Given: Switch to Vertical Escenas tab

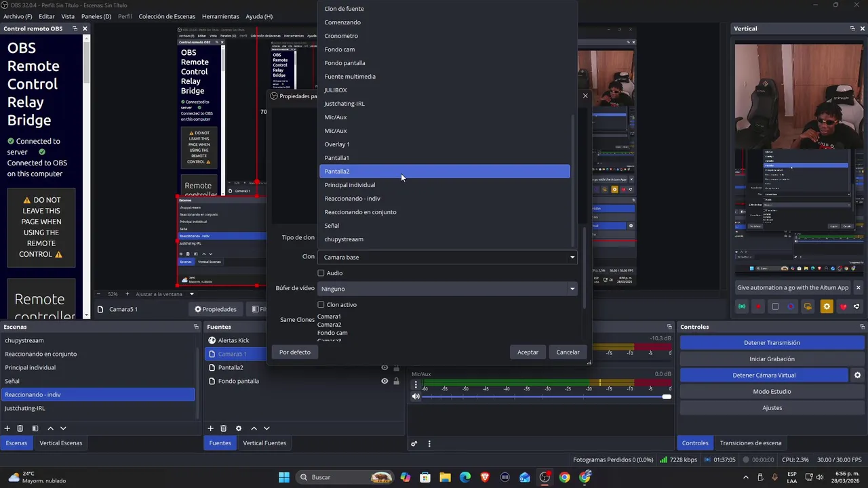Looking at the screenshot, I should click(60, 443).
